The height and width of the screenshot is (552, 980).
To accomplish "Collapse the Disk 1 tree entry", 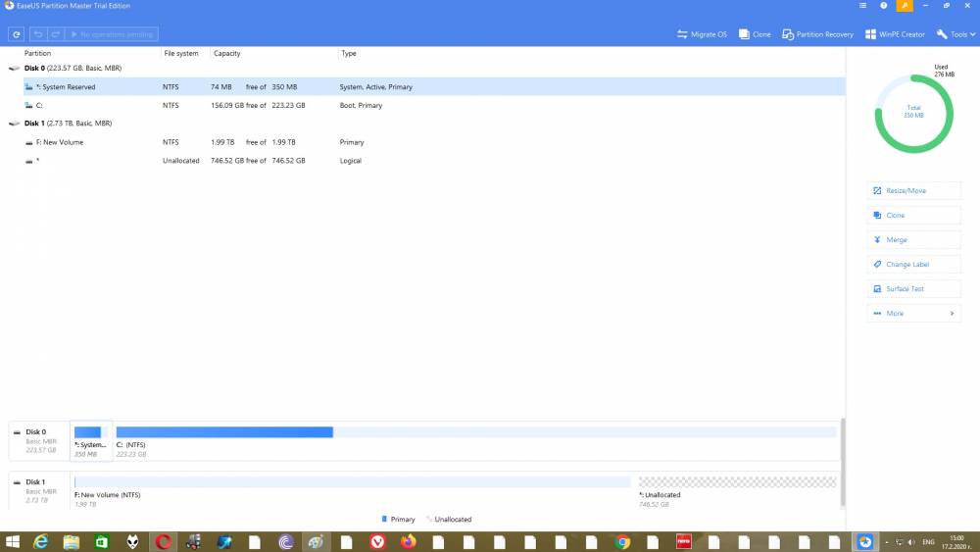I will (14, 124).
